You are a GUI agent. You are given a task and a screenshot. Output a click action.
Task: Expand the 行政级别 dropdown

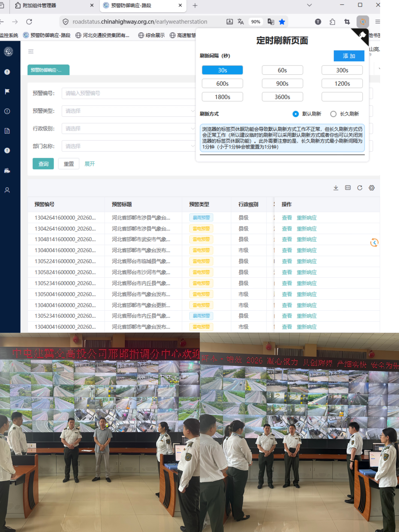coord(129,128)
